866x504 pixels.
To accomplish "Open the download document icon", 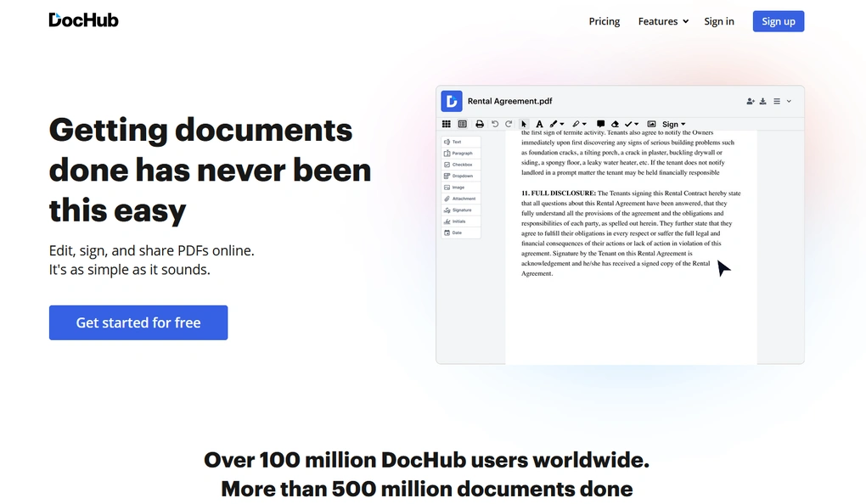I will tap(762, 101).
